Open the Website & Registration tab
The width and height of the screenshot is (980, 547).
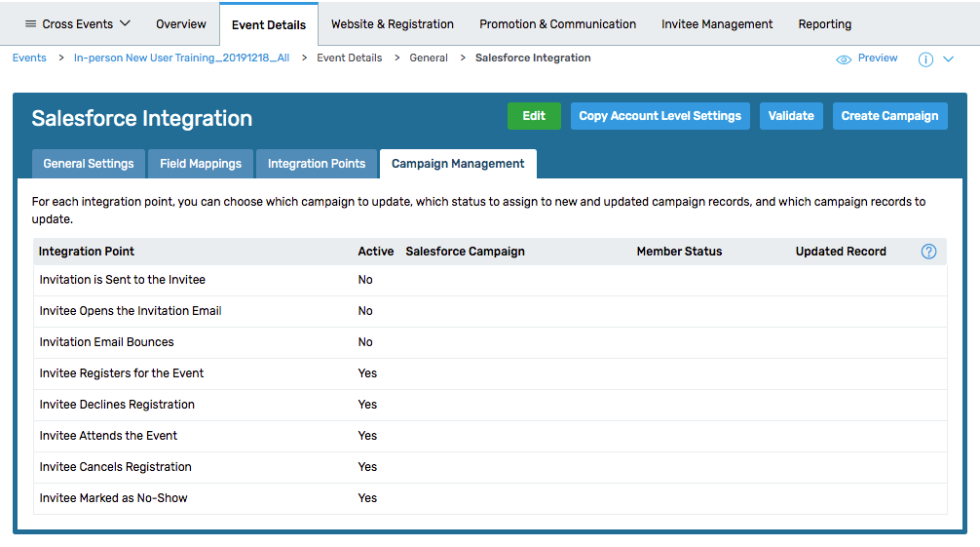point(393,23)
